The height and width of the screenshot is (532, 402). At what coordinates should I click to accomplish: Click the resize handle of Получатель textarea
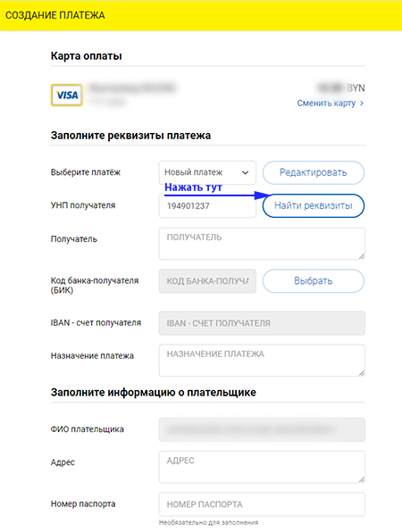tap(362, 256)
